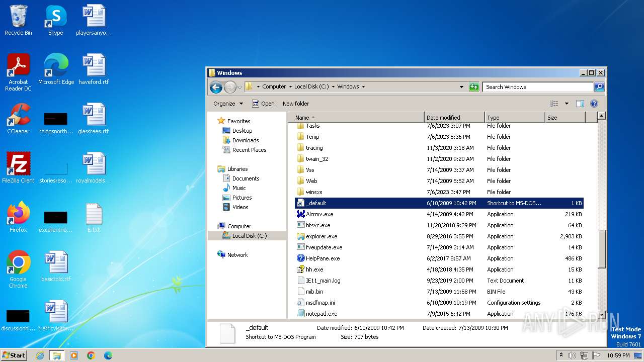Select hh.exe file icon
Screen dimensions: 644x362
[301, 269]
